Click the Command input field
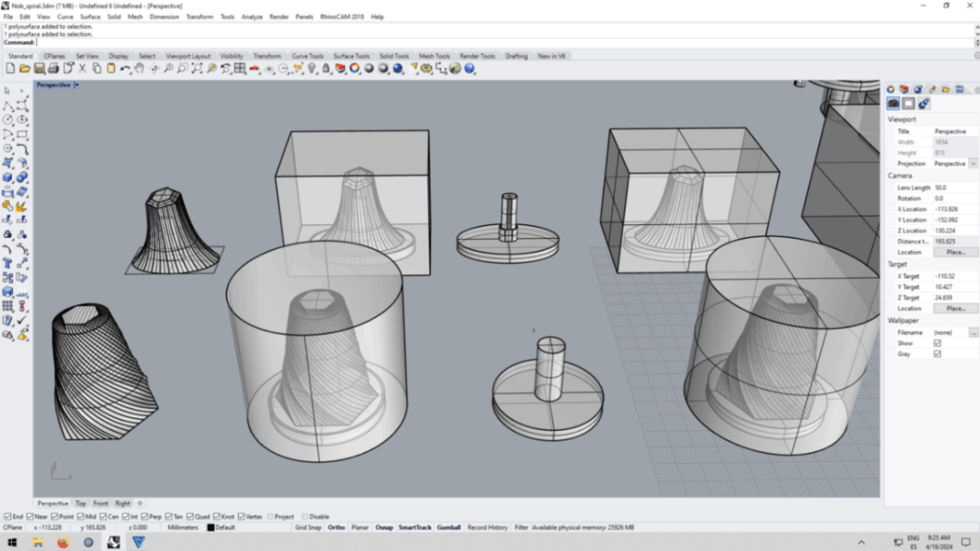 pyautogui.click(x=504, y=42)
